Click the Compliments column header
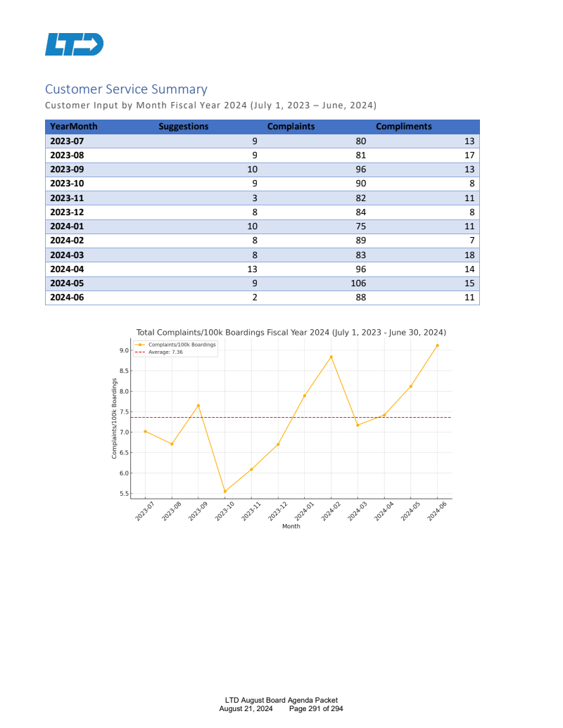Image resolution: width=563 pixels, height=728 pixels. [x=403, y=127]
